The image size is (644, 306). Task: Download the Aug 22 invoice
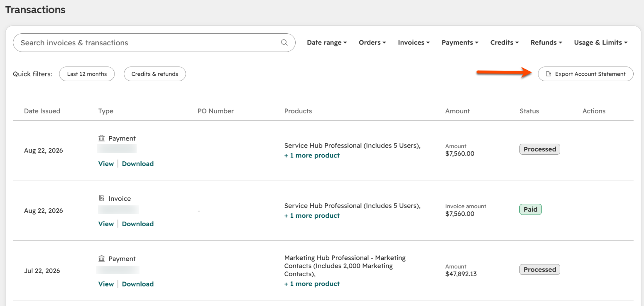point(138,224)
